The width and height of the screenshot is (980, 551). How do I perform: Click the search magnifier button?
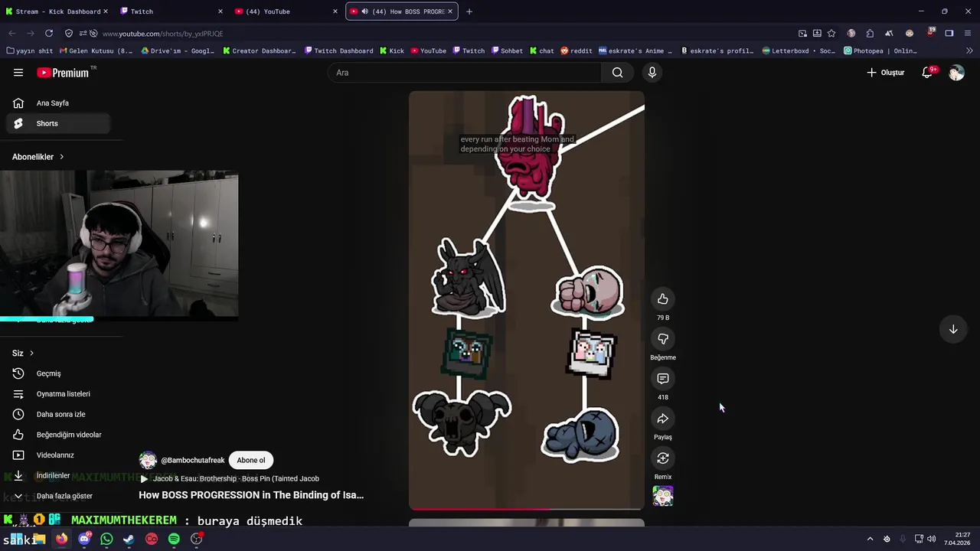click(617, 73)
